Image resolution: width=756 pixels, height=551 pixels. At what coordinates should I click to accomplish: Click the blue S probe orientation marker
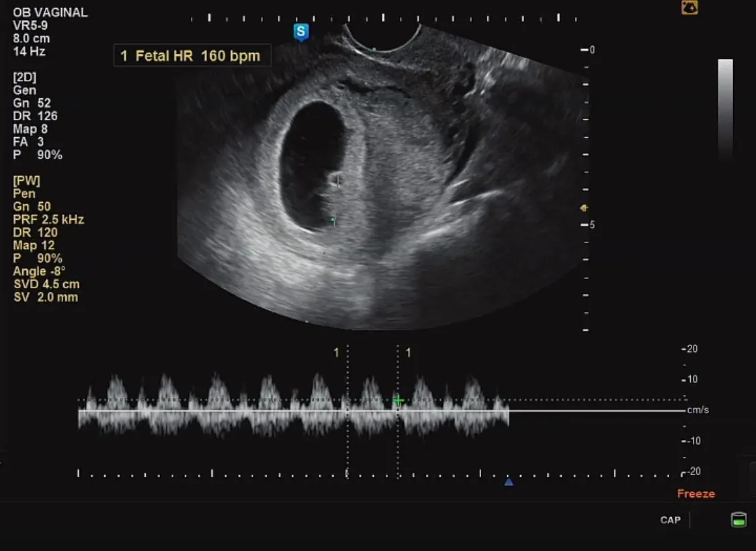tap(301, 32)
